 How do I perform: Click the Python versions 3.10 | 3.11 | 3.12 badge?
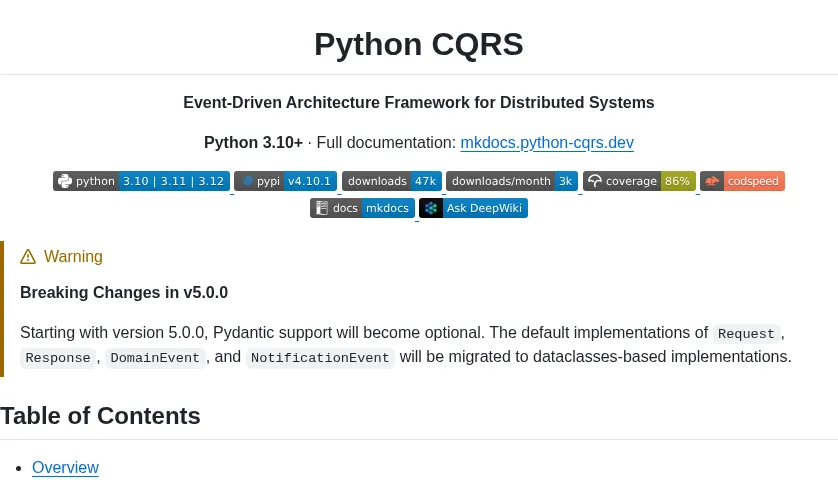pos(141,181)
